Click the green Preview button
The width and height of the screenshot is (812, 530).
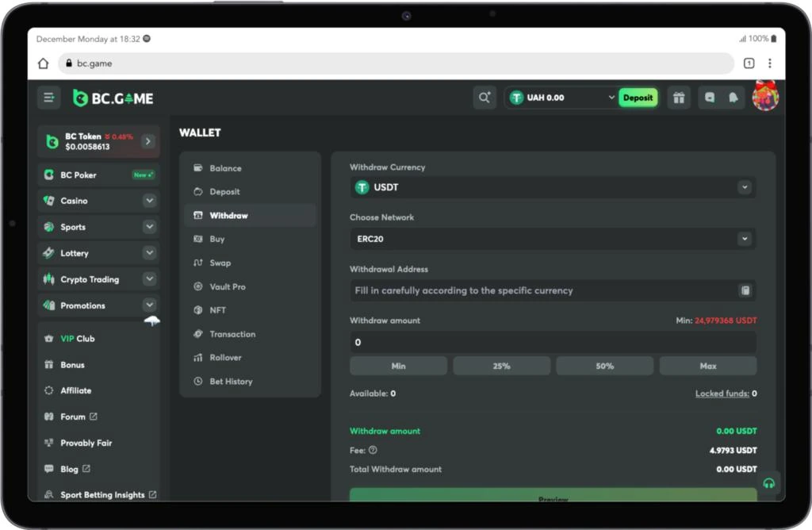click(x=553, y=495)
